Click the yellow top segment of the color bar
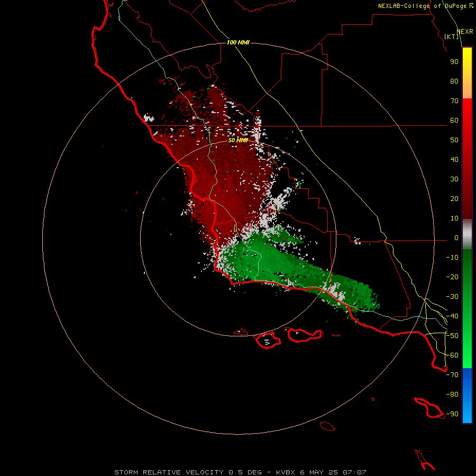The height and width of the screenshot is (476, 476). [467, 73]
